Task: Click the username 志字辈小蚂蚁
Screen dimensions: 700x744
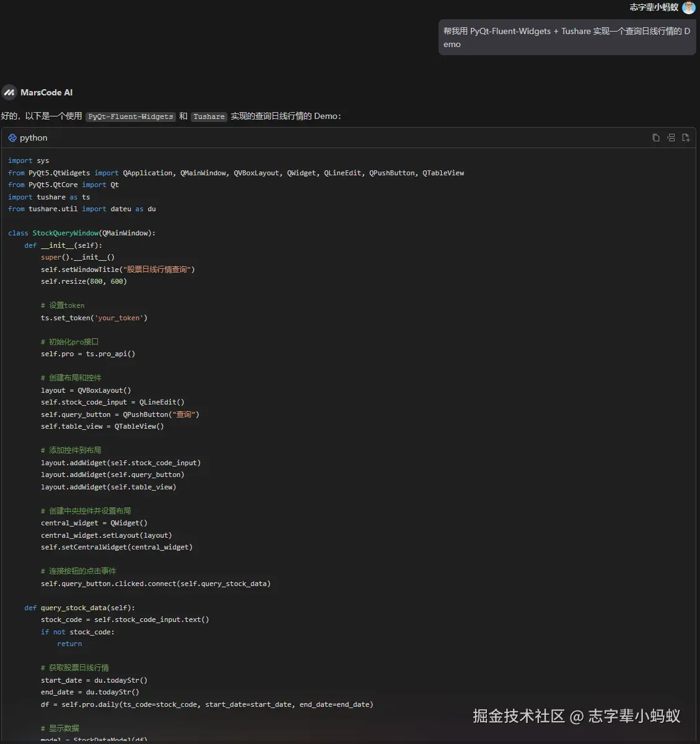Action: pos(654,7)
